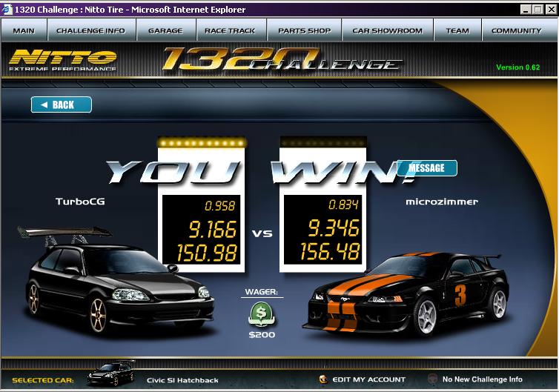This screenshot has width=559, height=392.
Task: Open No New Challenge Info text
Action: point(483,379)
